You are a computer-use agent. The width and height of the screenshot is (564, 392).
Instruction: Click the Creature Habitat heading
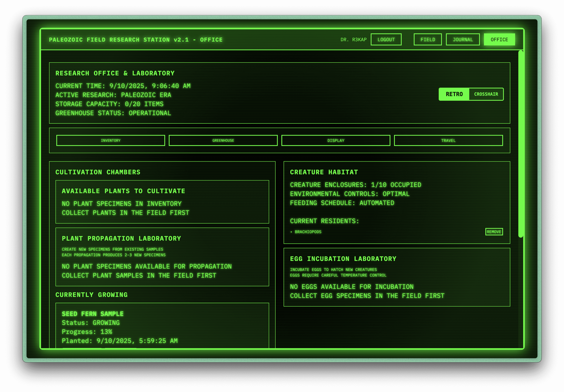pos(324,172)
